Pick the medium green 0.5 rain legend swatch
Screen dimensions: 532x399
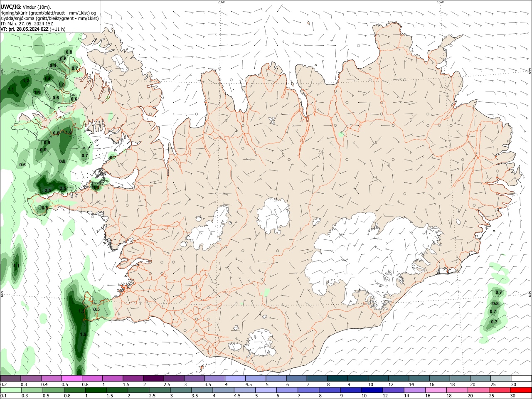[x=53, y=390]
